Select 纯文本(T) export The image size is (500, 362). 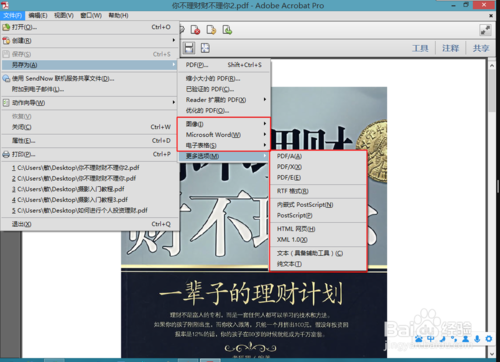[318, 264]
